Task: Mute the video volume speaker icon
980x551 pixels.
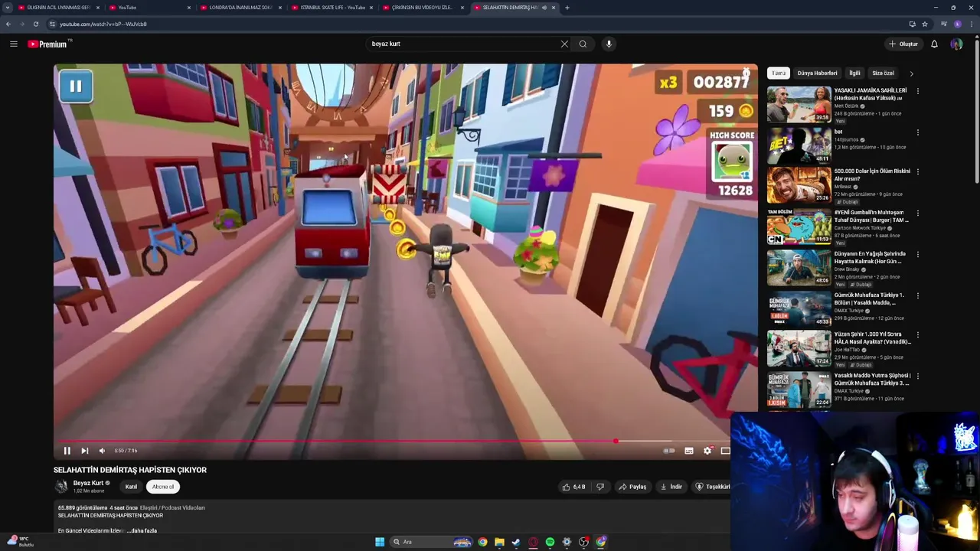Action: [102, 451]
